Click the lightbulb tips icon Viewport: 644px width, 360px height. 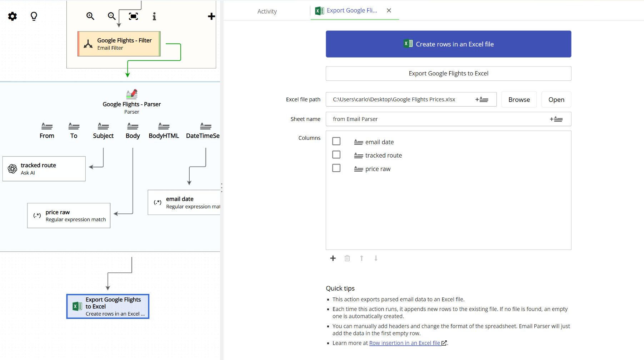34,16
